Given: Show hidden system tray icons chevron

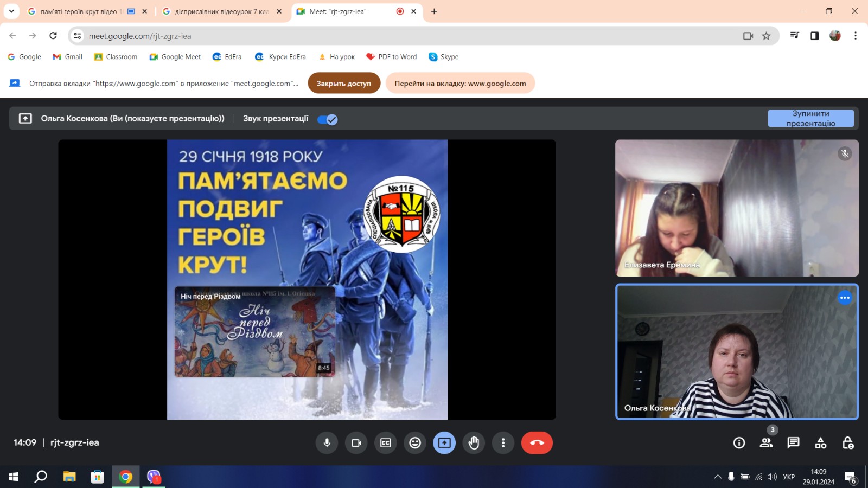Looking at the screenshot, I should pos(717,477).
